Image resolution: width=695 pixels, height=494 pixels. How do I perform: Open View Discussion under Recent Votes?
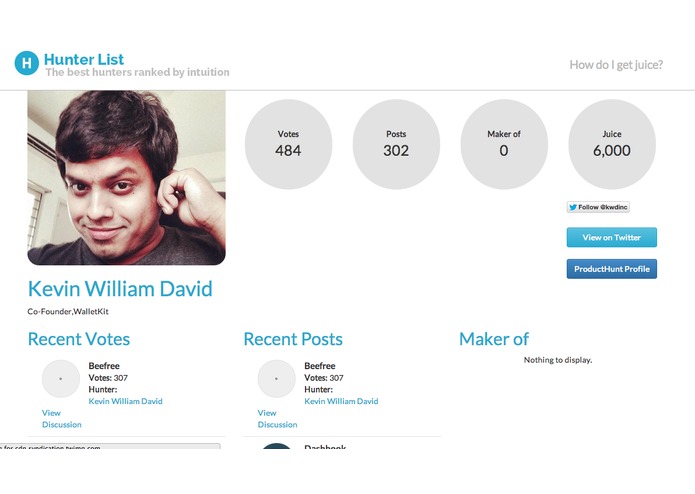(61, 418)
